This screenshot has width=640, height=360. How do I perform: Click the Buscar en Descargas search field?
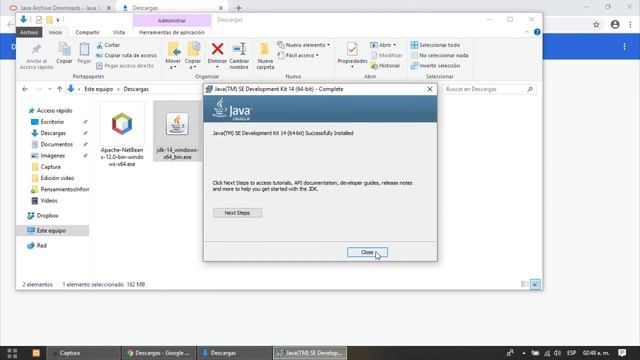[489, 89]
